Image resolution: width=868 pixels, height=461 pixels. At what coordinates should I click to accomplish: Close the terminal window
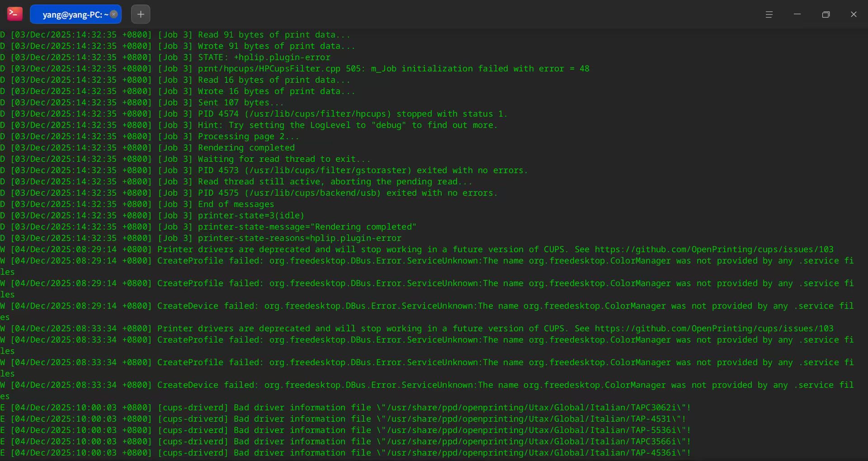[x=854, y=14]
